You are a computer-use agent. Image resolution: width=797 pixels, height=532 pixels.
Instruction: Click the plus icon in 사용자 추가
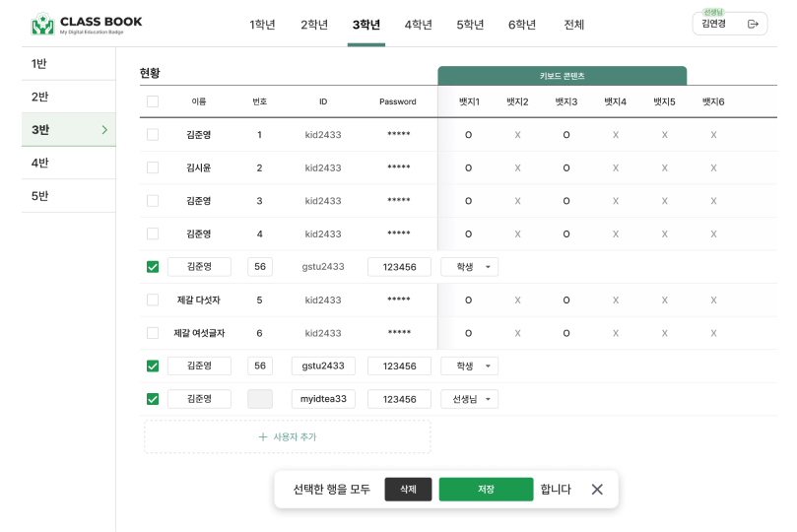coord(263,436)
